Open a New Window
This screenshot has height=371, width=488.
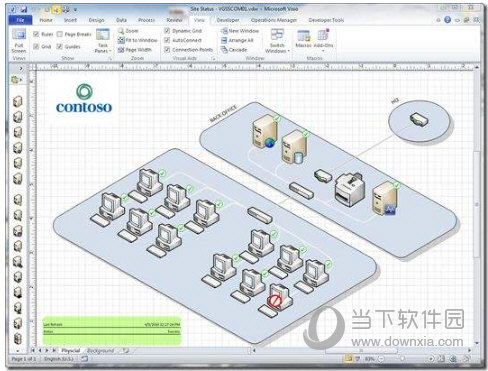pyautogui.click(x=240, y=31)
